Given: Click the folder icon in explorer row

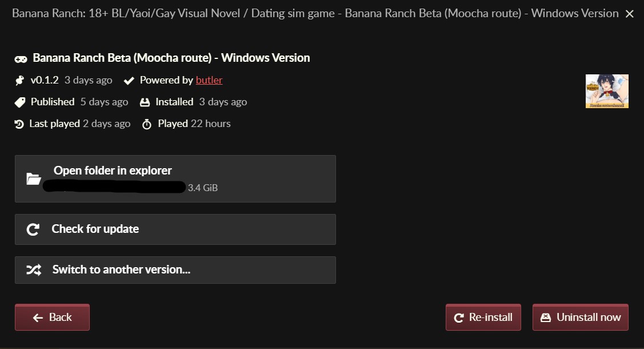Looking at the screenshot, I should coord(34,179).
